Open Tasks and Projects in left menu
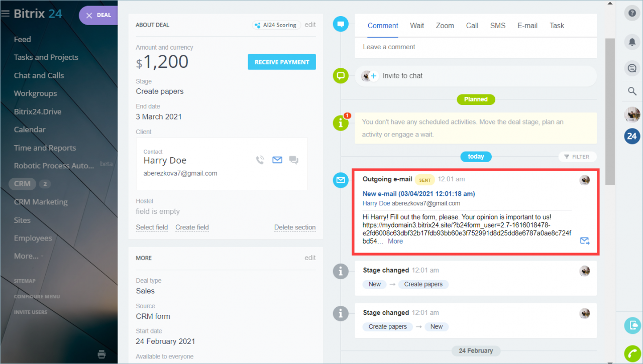This screenshot has width=643, height=364. tap(46, 57)
